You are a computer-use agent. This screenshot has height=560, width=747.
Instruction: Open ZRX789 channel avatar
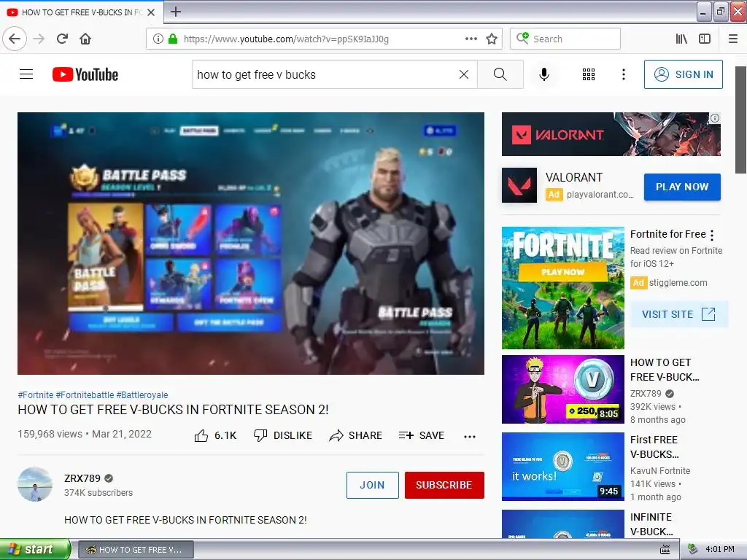[35, 484]
